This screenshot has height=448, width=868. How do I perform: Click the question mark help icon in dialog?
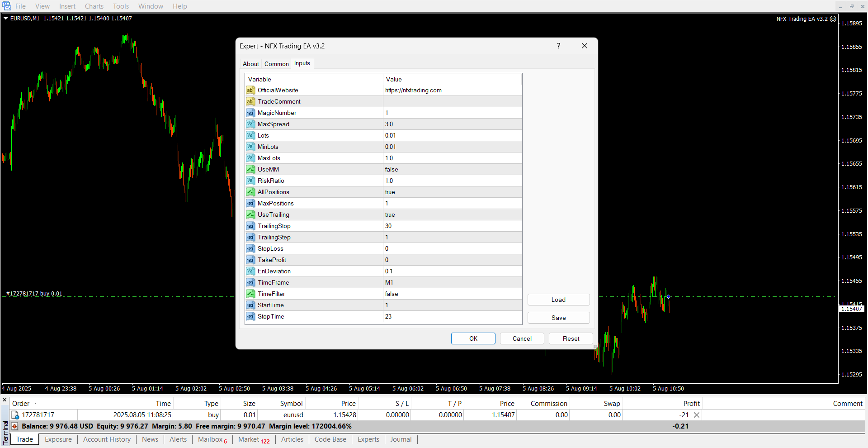[559, 46]
